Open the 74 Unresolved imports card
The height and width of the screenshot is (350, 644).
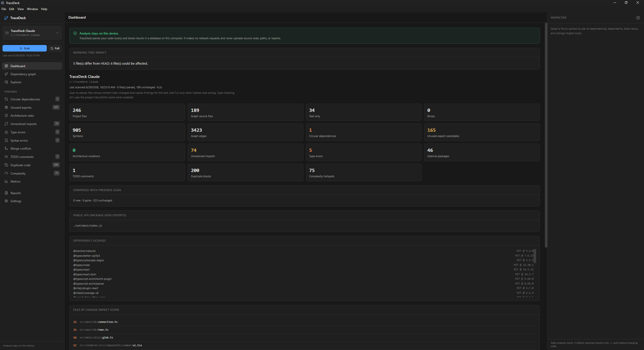[245, 152]
